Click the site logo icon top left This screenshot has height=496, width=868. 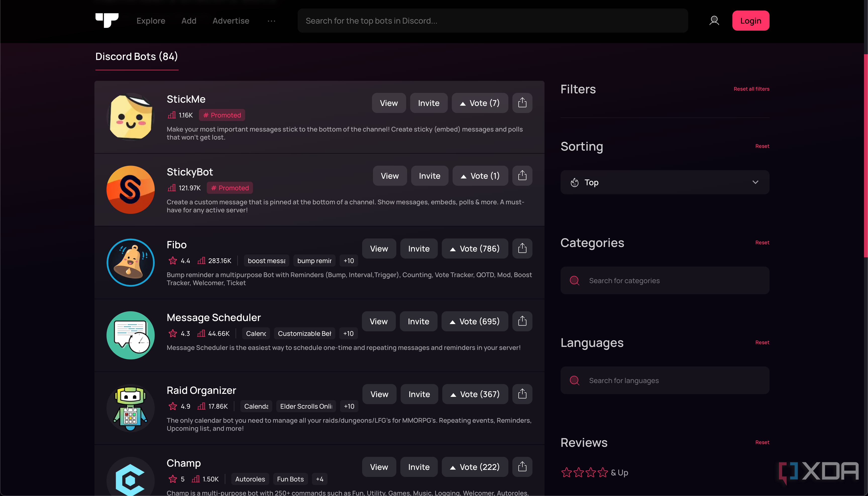point(107,20)
